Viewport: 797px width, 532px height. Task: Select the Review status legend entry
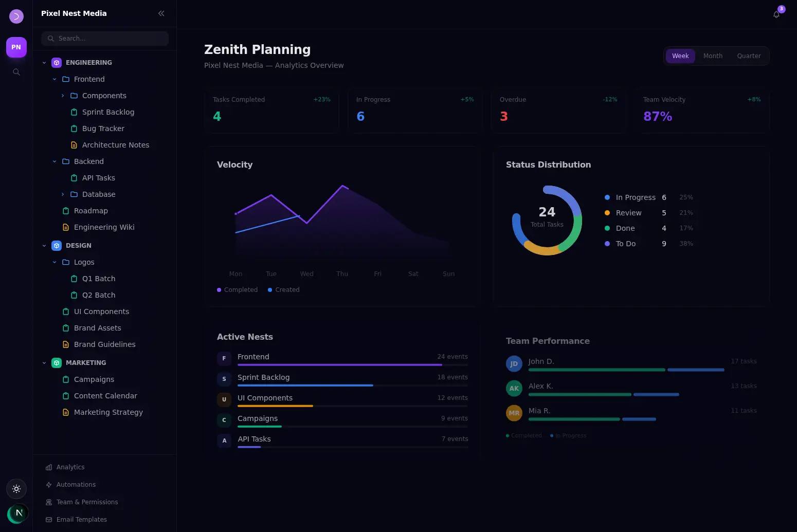649,213
